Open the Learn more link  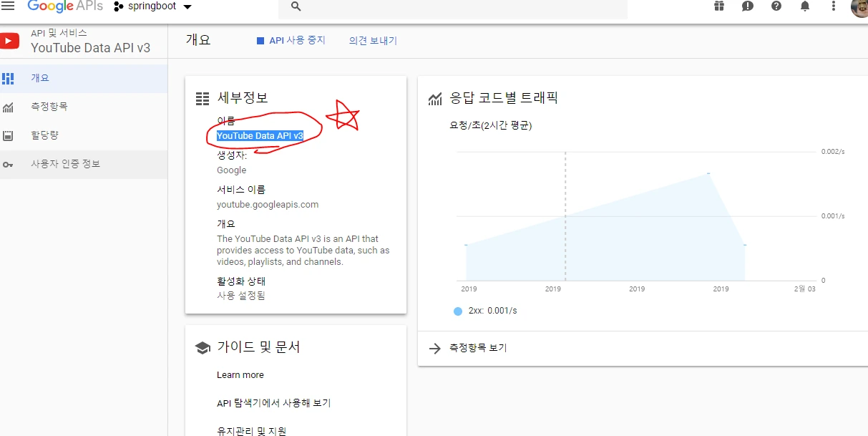tap(240, 375)
